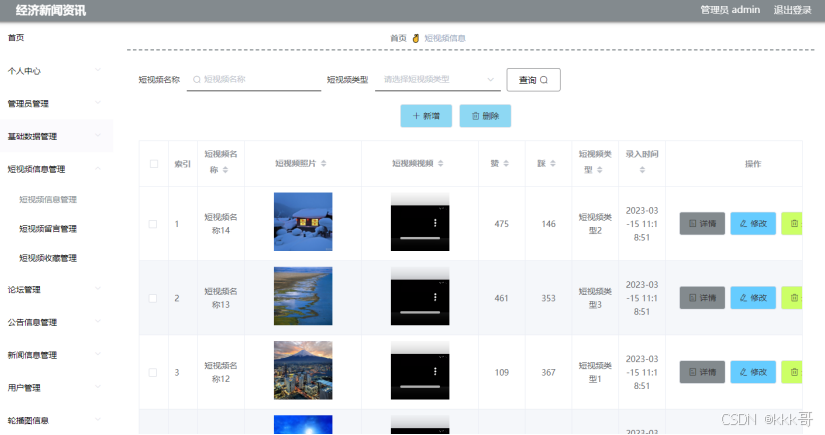Click the blue 删除 batch button

pyautogui.click(x=485, y=116)
